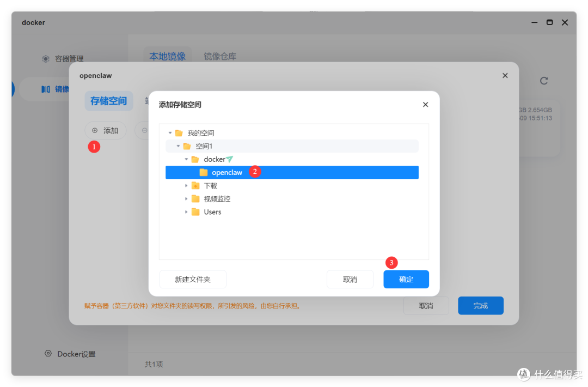Confirm folder selection with 确定
The height and width of the screenshot is (387, 588).
pos(406,279)
